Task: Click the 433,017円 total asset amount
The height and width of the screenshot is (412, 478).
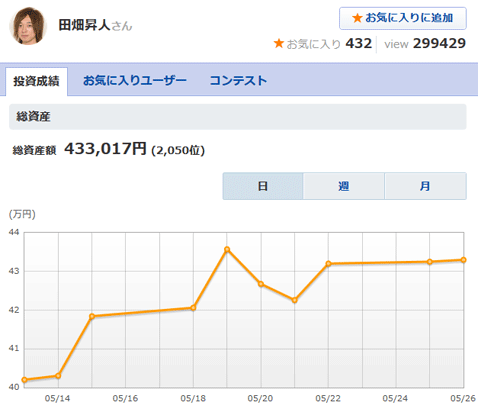Action: (x=105, y=149)
